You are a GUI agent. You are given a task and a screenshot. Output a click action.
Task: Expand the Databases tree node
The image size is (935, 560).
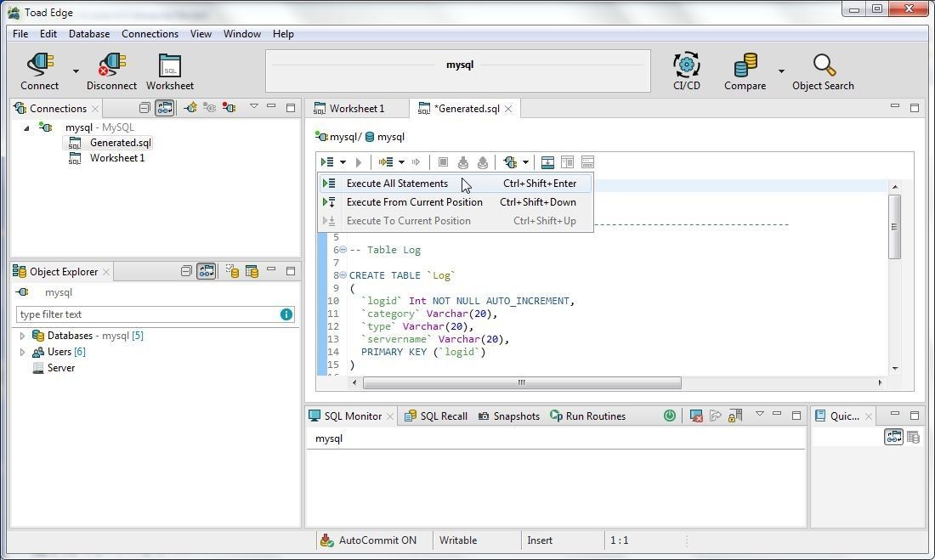(23, 336)
